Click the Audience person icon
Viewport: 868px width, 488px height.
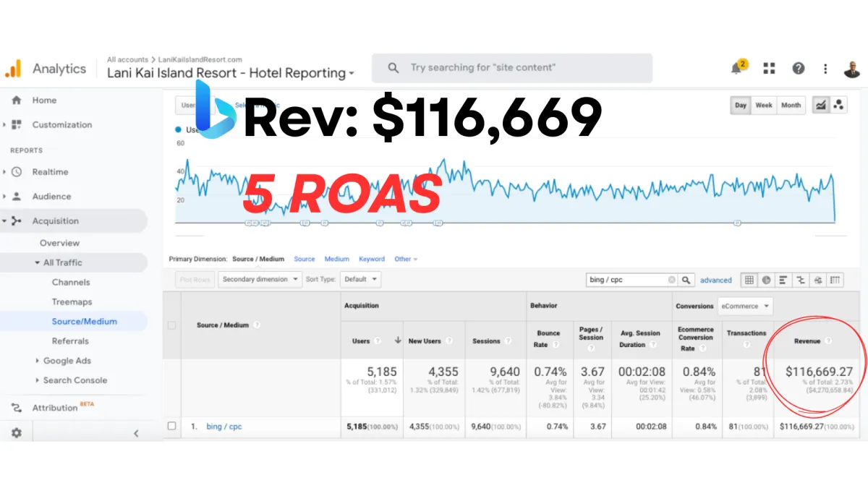point(17,197)
